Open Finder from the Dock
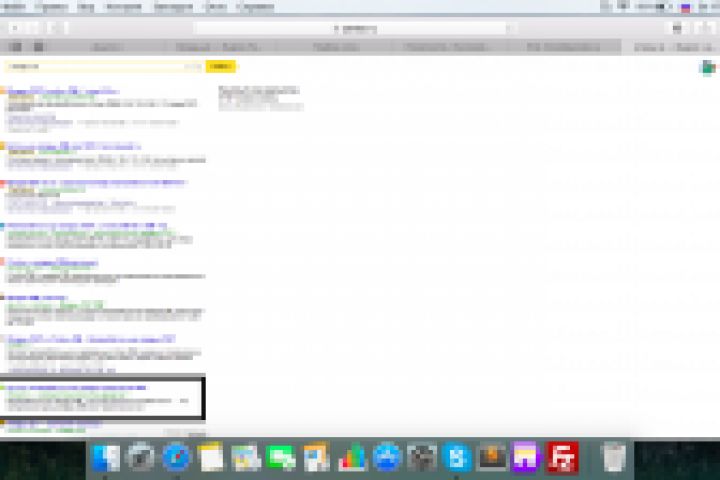Image resolution: width=720 pixels, height=480 pixels. (105, 457)
